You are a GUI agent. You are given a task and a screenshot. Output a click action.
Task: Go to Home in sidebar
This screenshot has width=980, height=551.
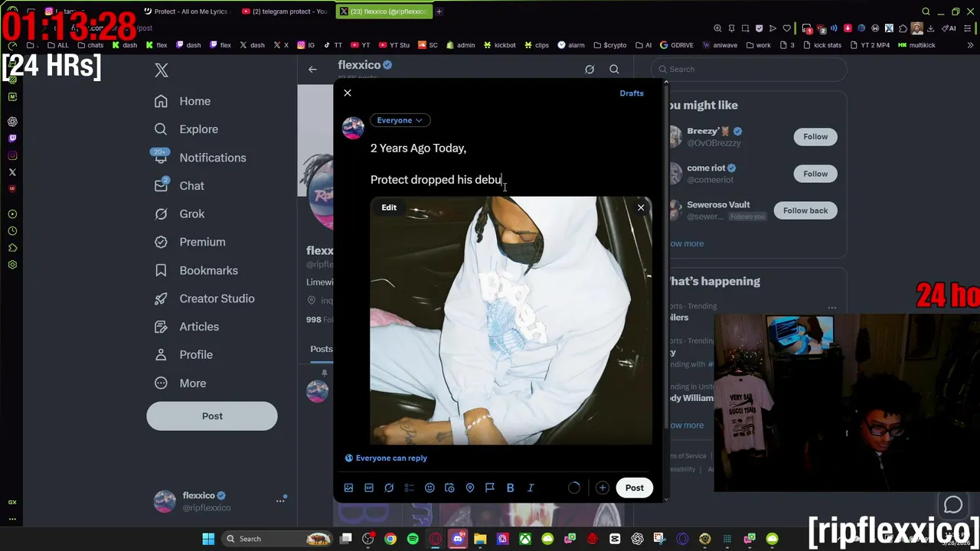(182, 101)
